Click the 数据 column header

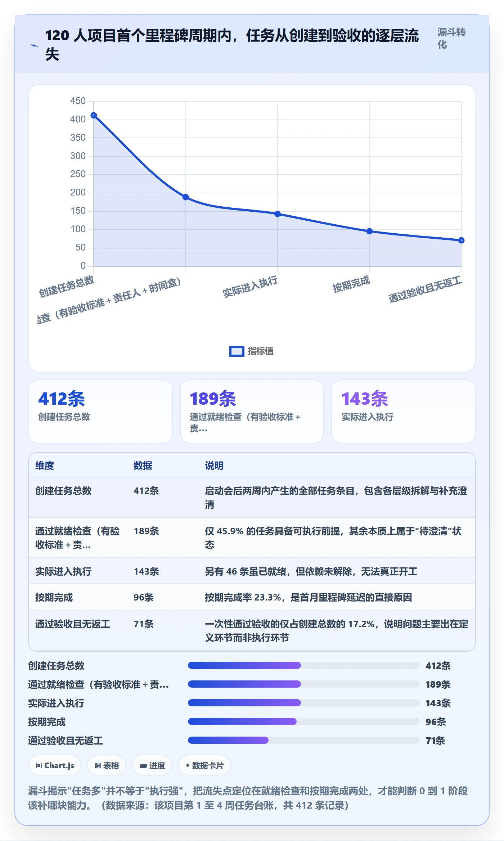(143, 466)
